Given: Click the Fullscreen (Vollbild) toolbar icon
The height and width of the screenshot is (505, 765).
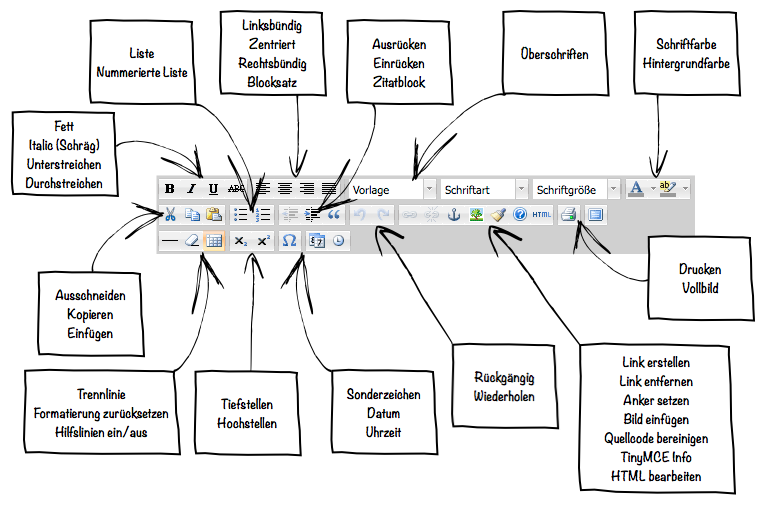Looking at the screenshot, I should (x=596, y=214).
